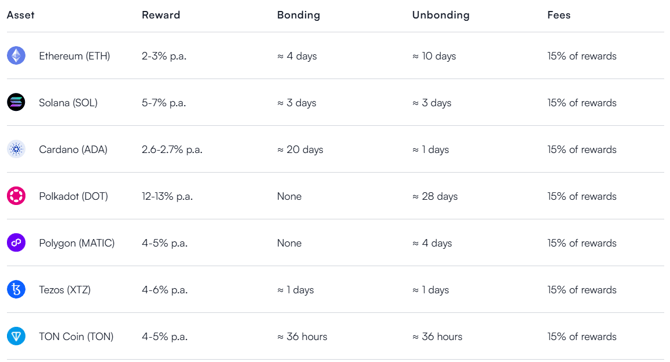Screen dimensions: 670x362
Task: Click the Fees column header
Action: 558,15
